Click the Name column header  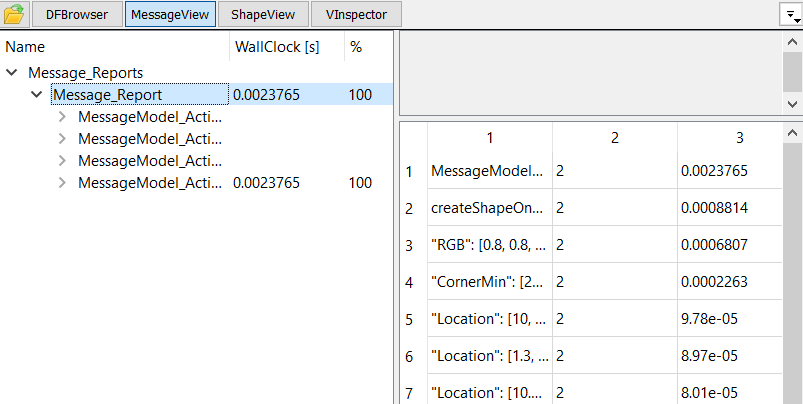(26, 47)
